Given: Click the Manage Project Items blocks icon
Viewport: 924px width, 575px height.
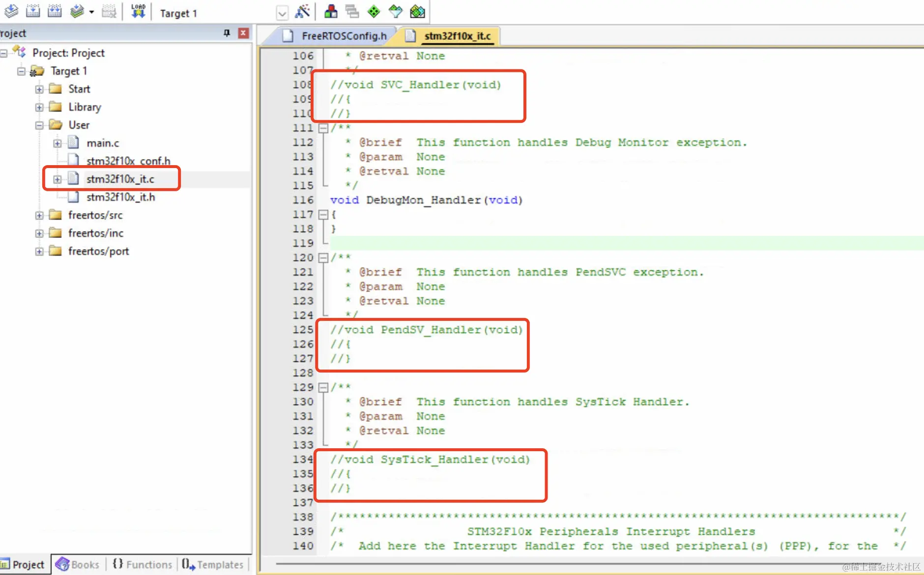Looking at the screenshot, I should click(x=331, y=11).
